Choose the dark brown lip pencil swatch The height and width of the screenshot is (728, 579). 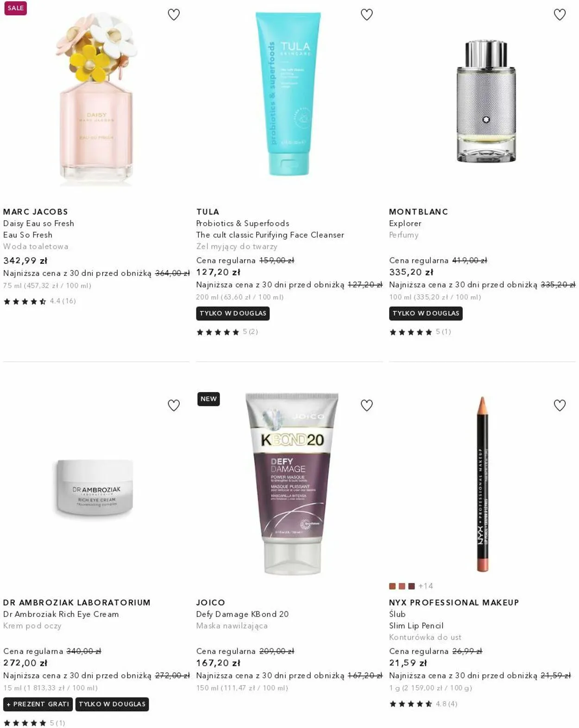(x=411, y=586)
